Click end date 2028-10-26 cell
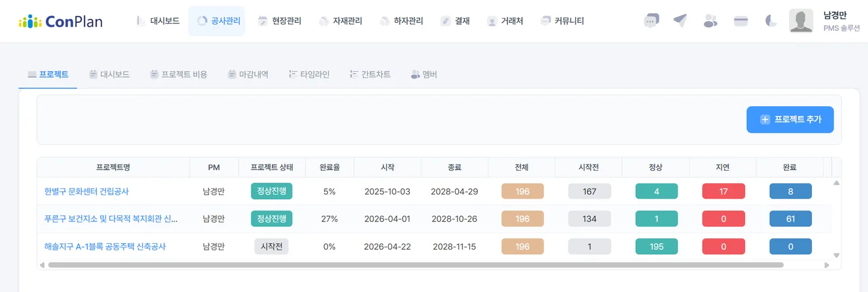The image size is (868, 292). click(454, 219)
